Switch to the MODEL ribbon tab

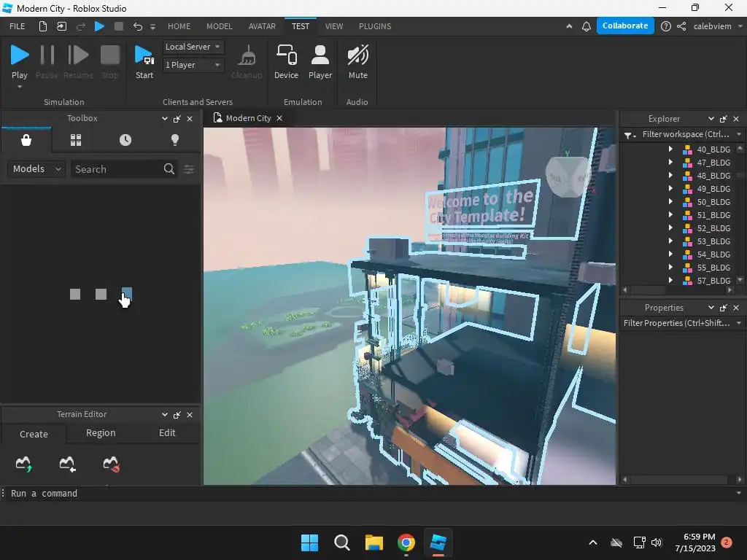coord(219,26)
